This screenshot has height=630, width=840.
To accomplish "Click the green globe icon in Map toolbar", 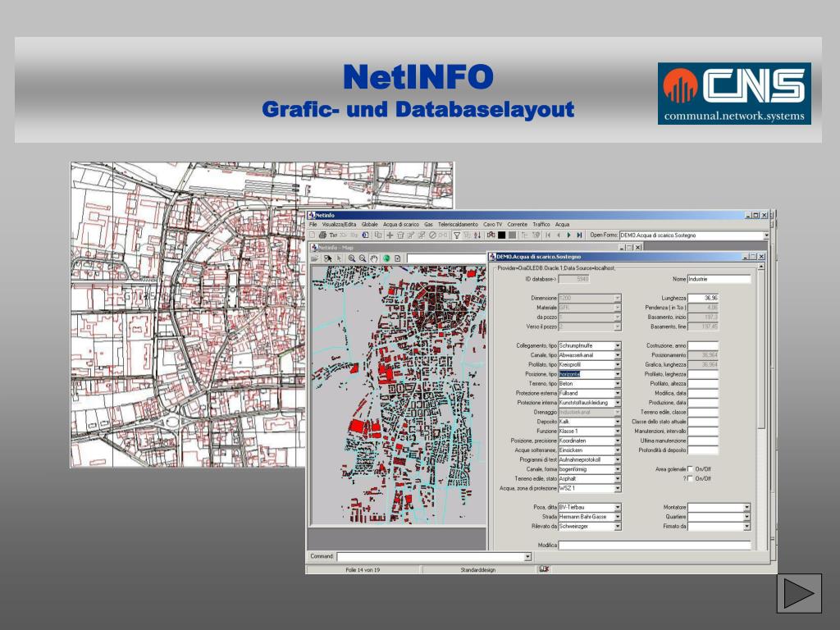I will click(x=386, y=258).
